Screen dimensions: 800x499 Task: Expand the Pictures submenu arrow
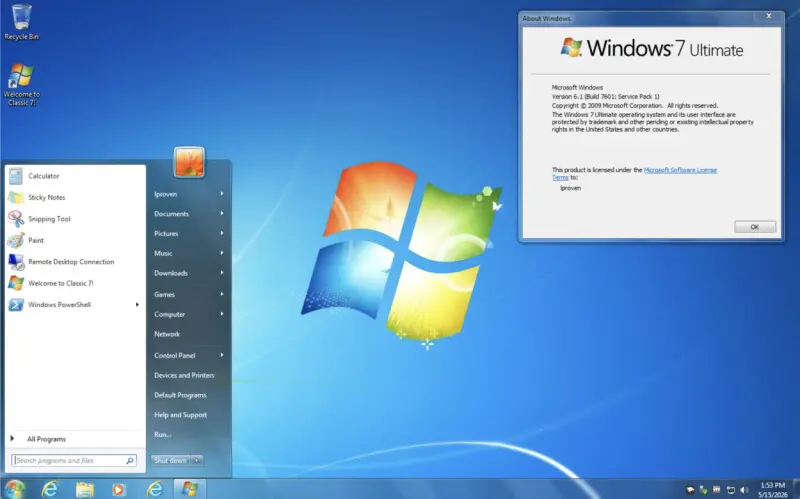[x=222, y=233]
